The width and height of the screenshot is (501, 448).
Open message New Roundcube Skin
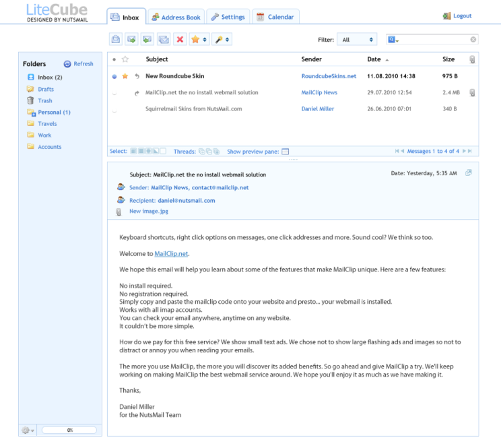click(x=175, y=76)
